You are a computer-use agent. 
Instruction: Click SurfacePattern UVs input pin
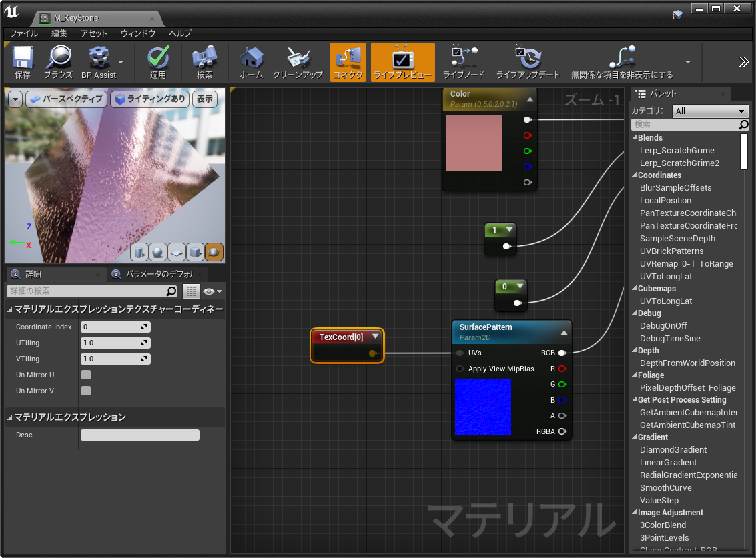[x=460, y=353]
